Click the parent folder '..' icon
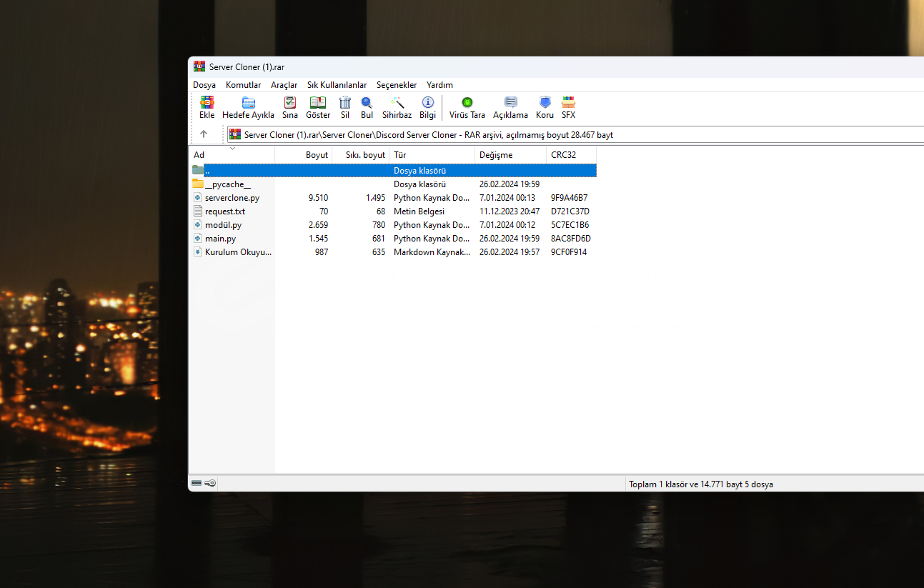Screen dimensions: 924x588 click(x=198, y=170)
